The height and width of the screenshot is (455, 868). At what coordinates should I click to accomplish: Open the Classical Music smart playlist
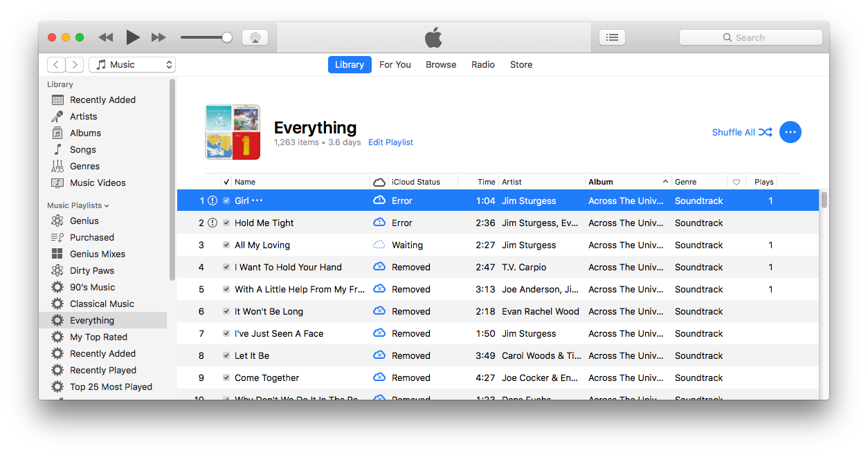point(102,304)
